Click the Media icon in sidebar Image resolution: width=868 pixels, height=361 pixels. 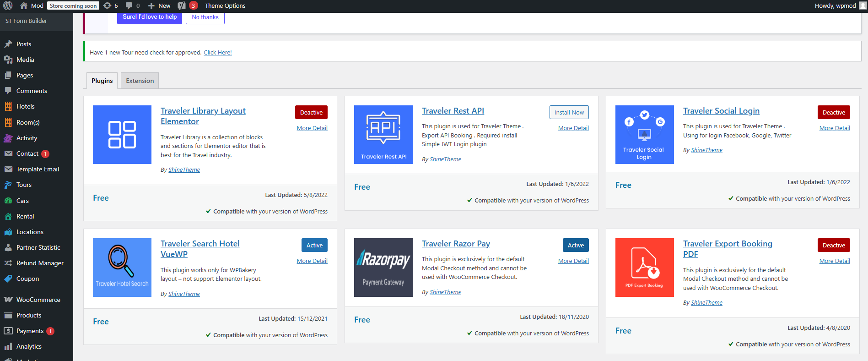(8, 60)
